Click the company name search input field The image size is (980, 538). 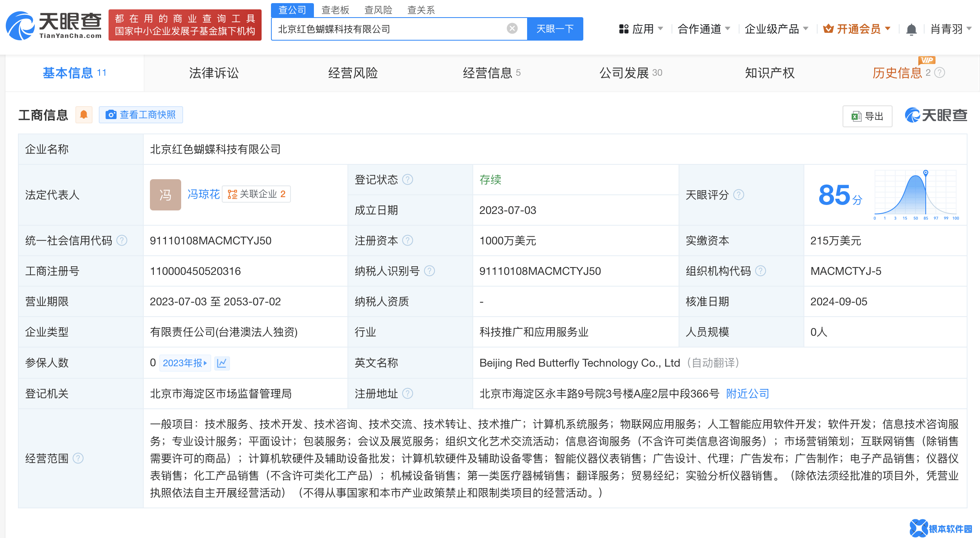coord(390,29)
